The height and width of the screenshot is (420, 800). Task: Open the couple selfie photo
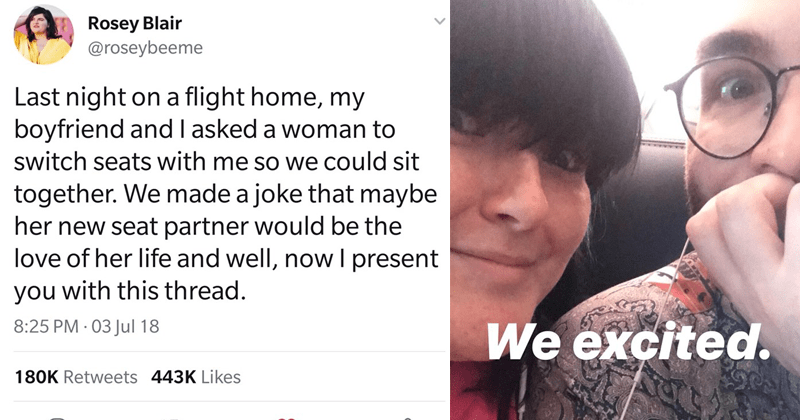click(625, 210)
